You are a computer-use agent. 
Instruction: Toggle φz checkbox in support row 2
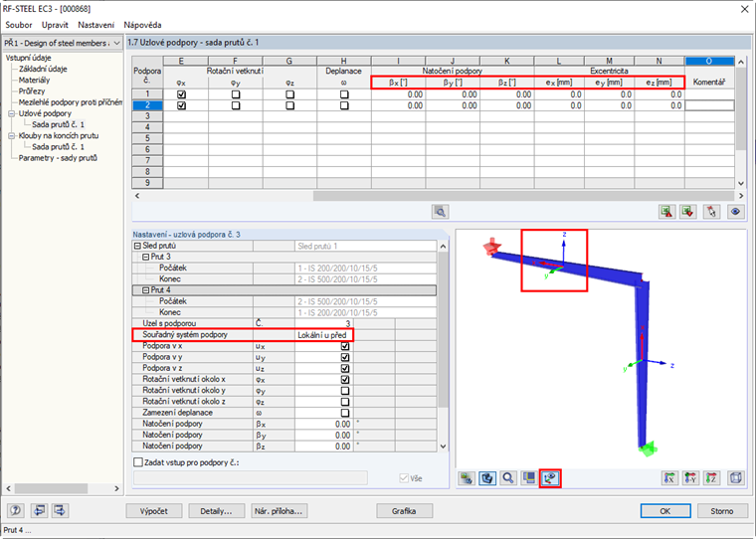[x=289, y=105]
